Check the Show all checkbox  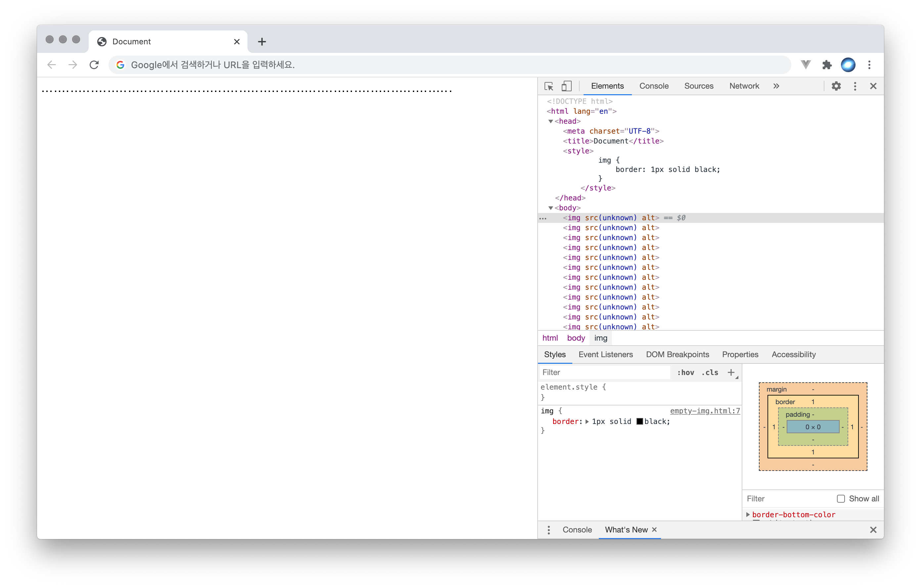pyautogui.click(x=841, y=498)
